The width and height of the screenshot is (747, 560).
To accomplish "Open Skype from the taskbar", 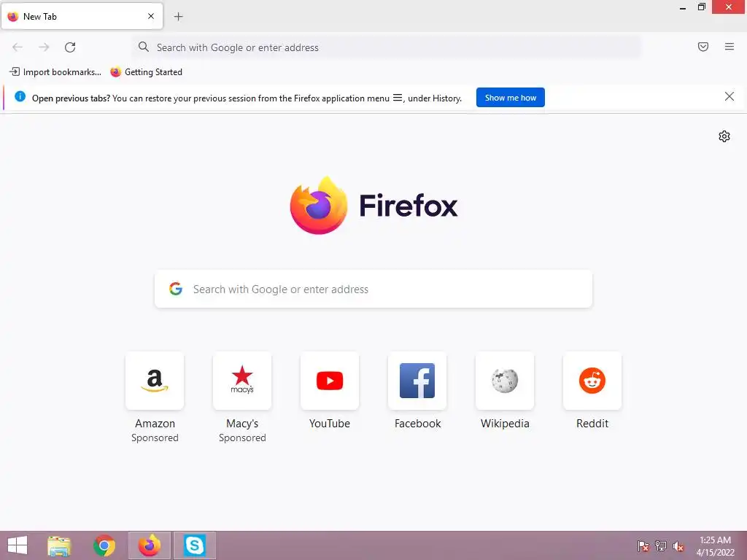I will [x=194, y=545].
